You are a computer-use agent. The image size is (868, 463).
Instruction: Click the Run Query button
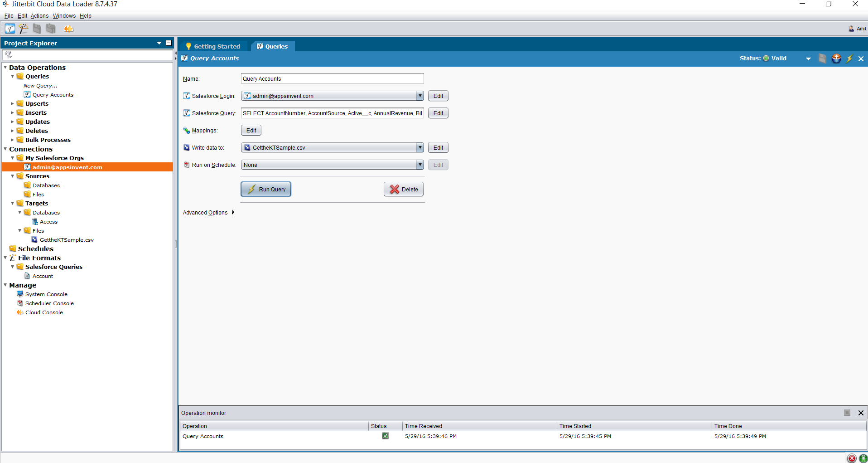point(266,190)
